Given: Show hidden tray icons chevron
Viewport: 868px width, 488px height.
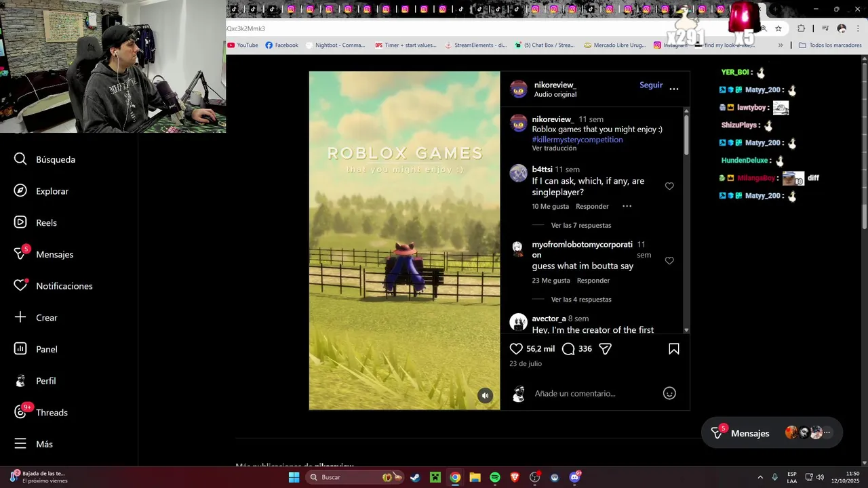Looking at the screenshot, I should click(760, 477).
